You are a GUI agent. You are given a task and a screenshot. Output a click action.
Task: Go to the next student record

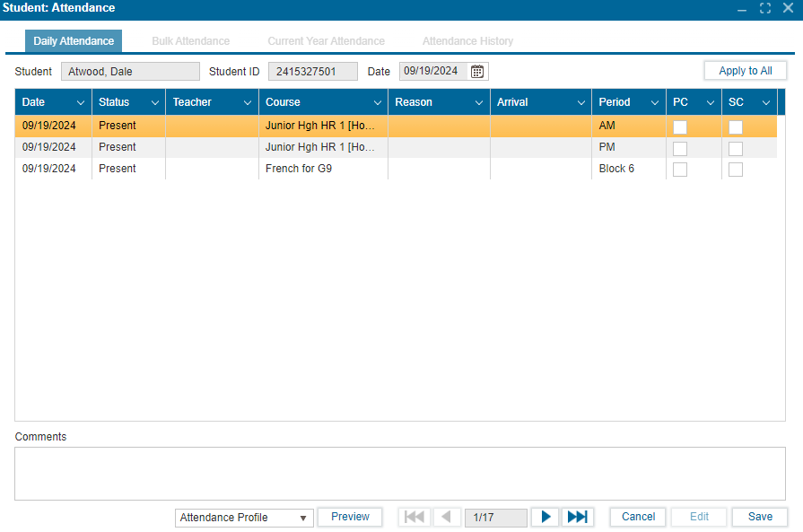click(545, 517)
